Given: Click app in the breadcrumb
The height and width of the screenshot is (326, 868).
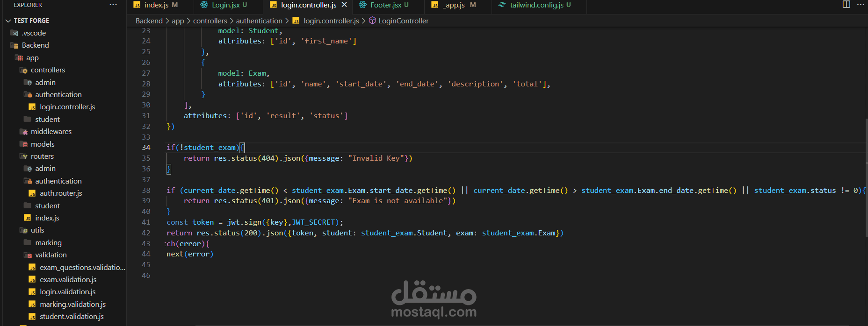Looking at the screenshot, I should coord(178,21).
